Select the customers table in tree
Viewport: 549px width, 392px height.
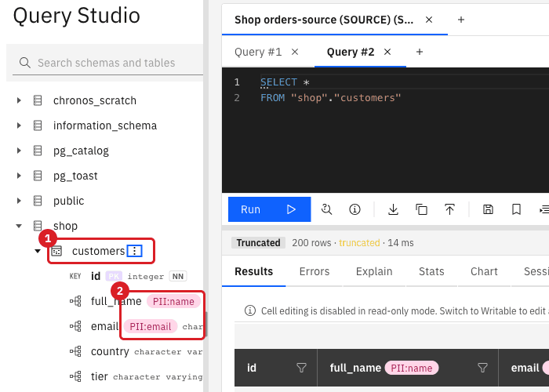point(98,251)
